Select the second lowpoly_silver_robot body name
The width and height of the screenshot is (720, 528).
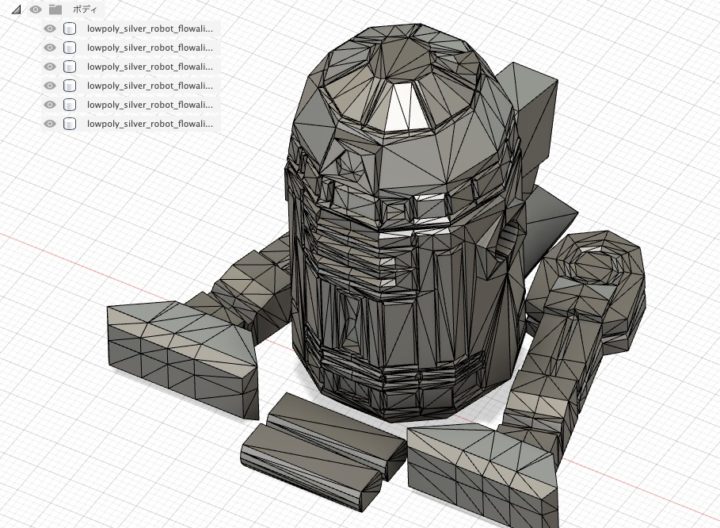(150, 48)
